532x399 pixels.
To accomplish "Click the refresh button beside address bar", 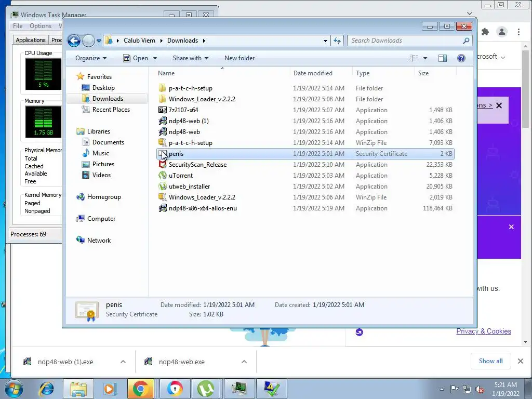I will coord(337,41).
